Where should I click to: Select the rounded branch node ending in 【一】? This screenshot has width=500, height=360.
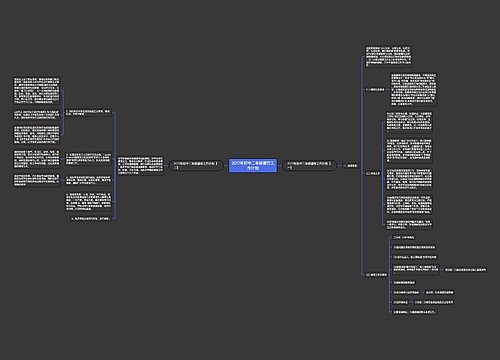(310, 166)
